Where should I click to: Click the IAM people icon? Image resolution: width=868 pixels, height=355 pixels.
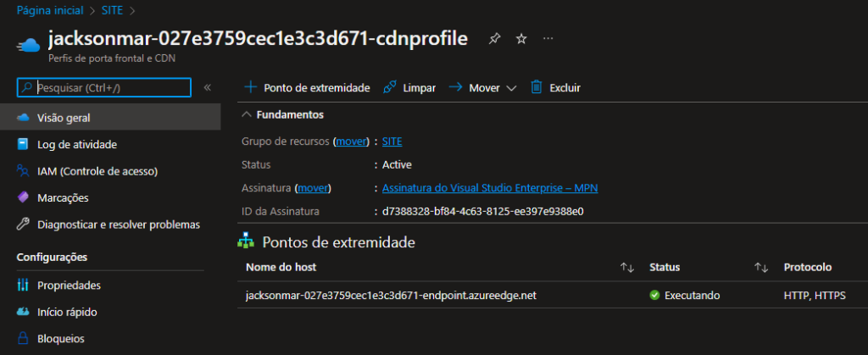pos(23,171)
